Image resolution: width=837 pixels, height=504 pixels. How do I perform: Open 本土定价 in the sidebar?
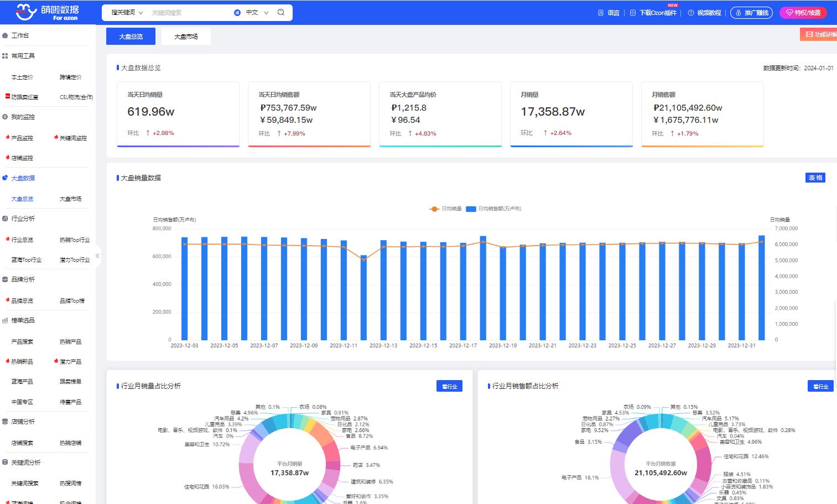click(22, 77)
